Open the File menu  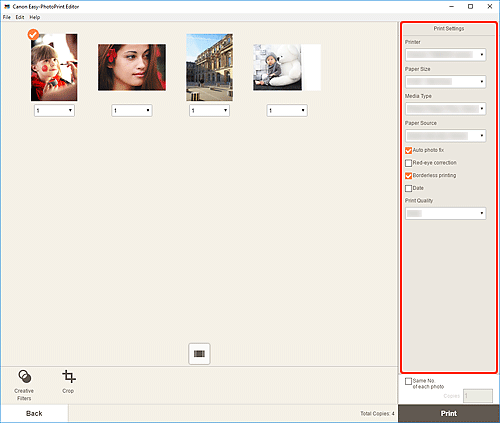[7, 17]
